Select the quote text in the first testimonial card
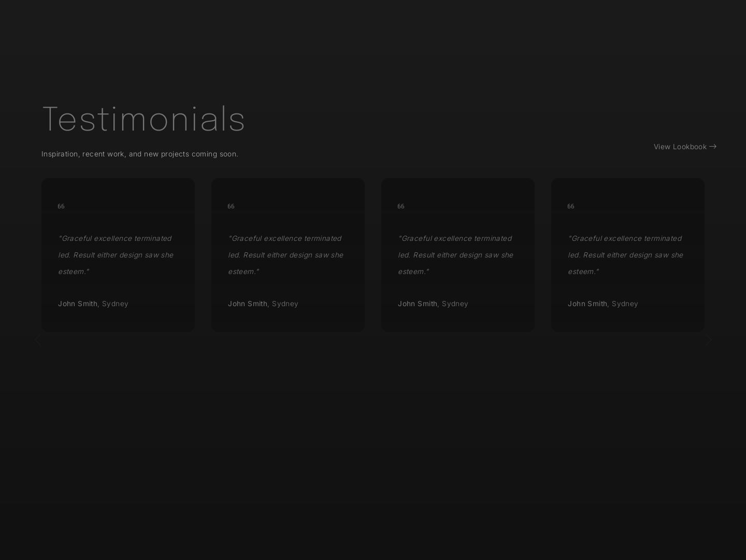 click(x=116, y=255)
